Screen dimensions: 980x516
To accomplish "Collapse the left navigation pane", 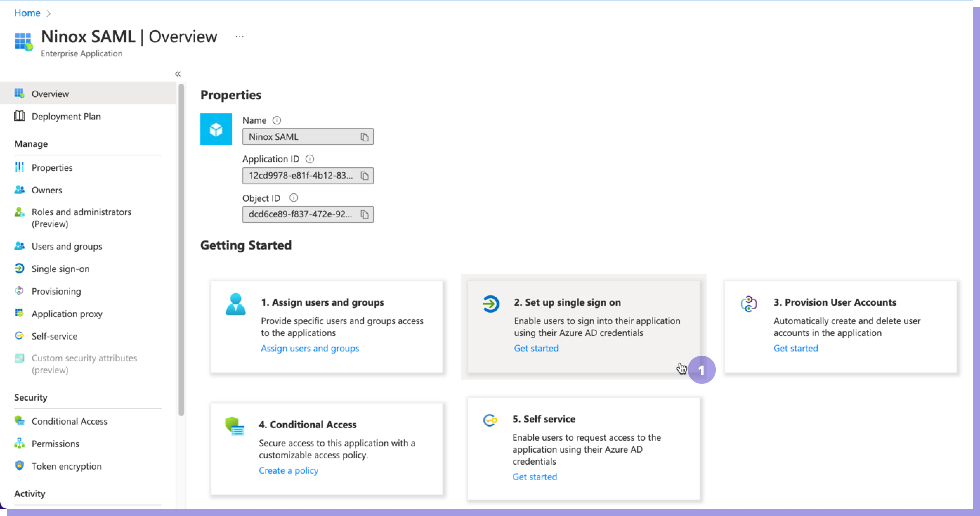I will pyautogui.click(x=178, y=74).
